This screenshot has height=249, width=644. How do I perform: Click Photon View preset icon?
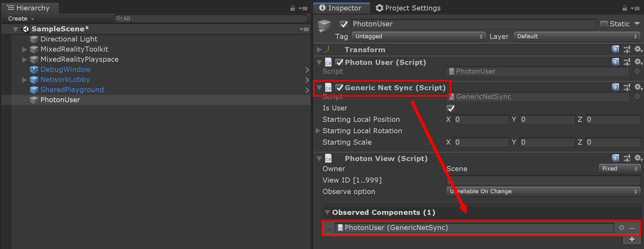point(627,158)
